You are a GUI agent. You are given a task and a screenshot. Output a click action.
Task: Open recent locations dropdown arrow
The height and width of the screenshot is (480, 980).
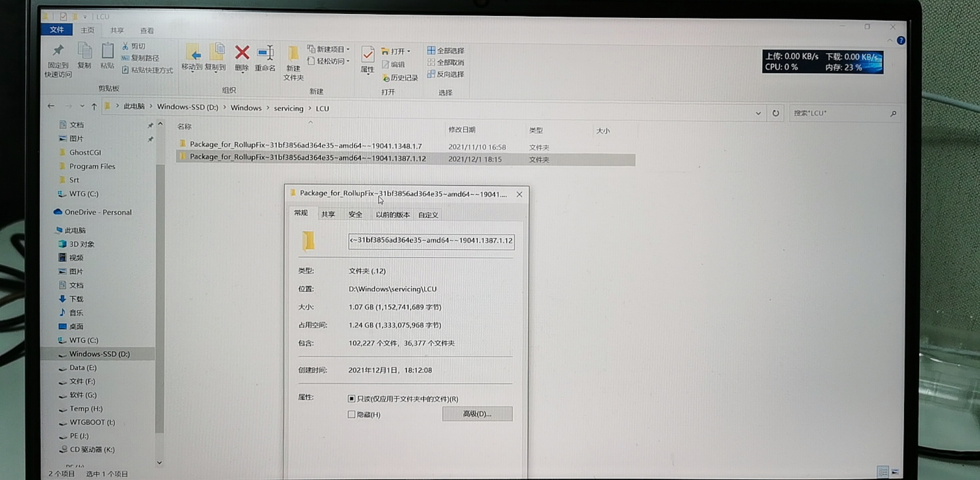tap(82, 106)
